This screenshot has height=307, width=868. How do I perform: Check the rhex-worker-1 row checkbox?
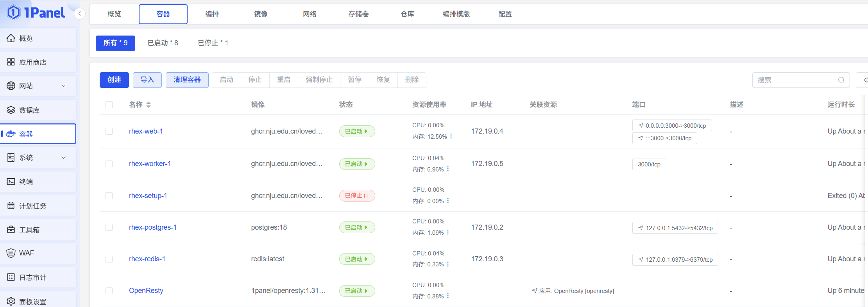tap(109, 164)
